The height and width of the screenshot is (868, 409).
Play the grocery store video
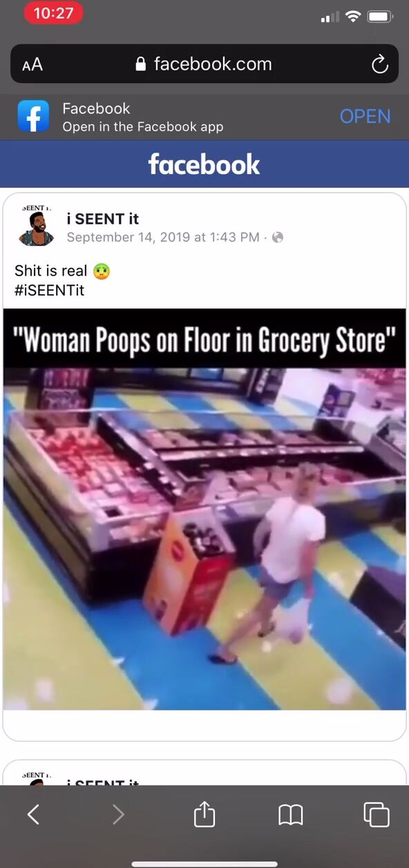point(204,510)
